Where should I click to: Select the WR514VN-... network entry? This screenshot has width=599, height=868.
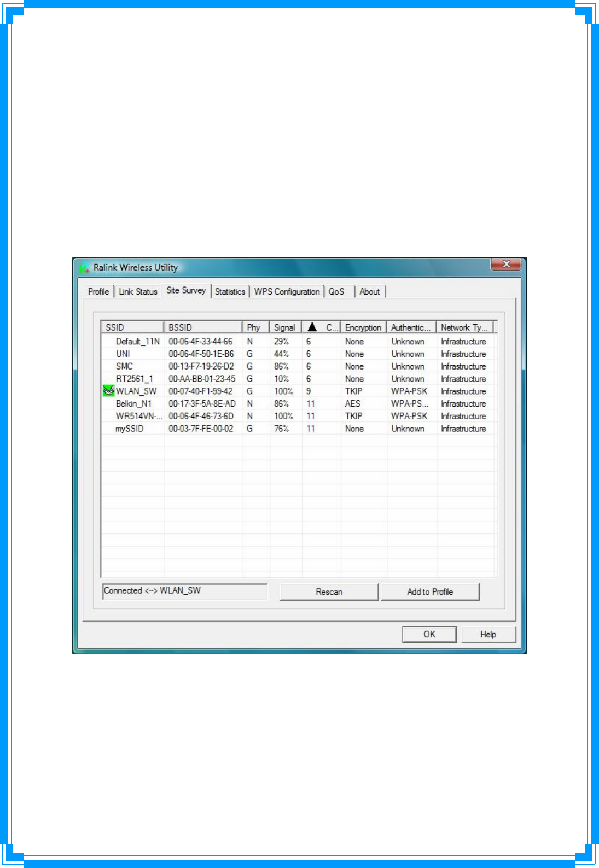[139, 416]
